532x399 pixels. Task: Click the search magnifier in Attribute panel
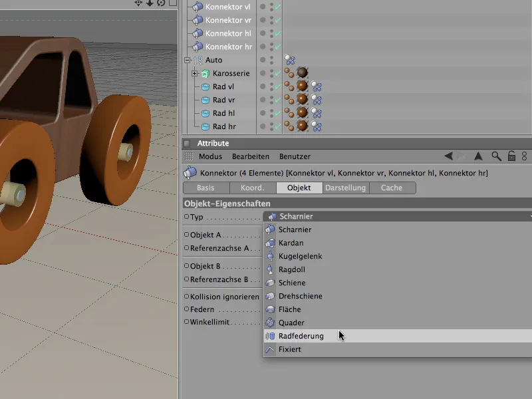(x=496, y=156)
